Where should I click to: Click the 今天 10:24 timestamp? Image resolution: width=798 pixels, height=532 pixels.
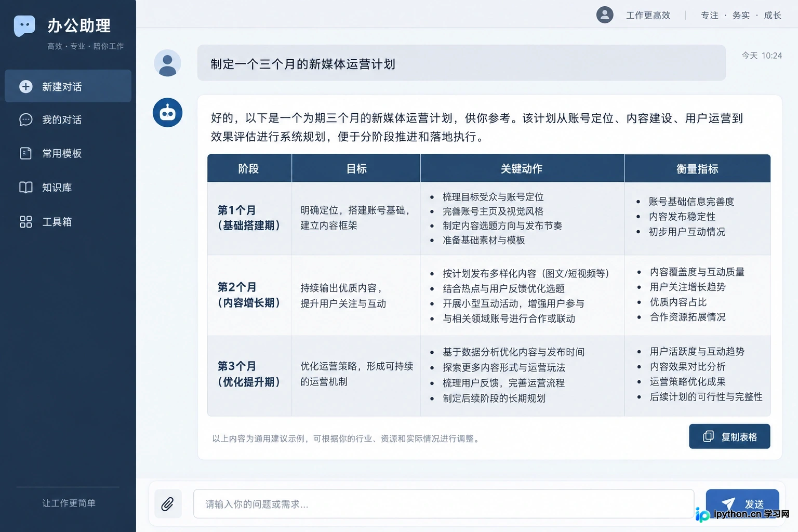click(762, 56)
